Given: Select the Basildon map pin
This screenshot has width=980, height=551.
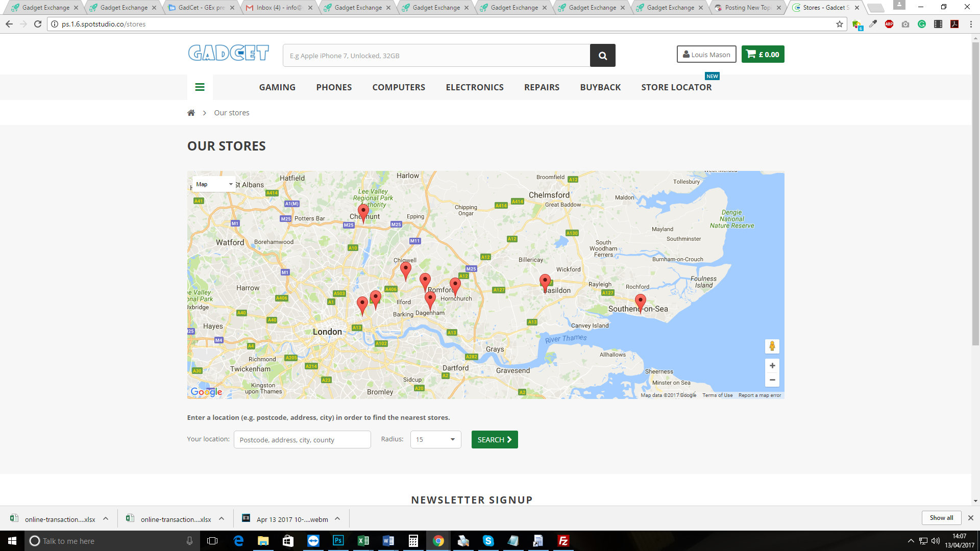Looking at the screenshot, I should click(545, 283).
